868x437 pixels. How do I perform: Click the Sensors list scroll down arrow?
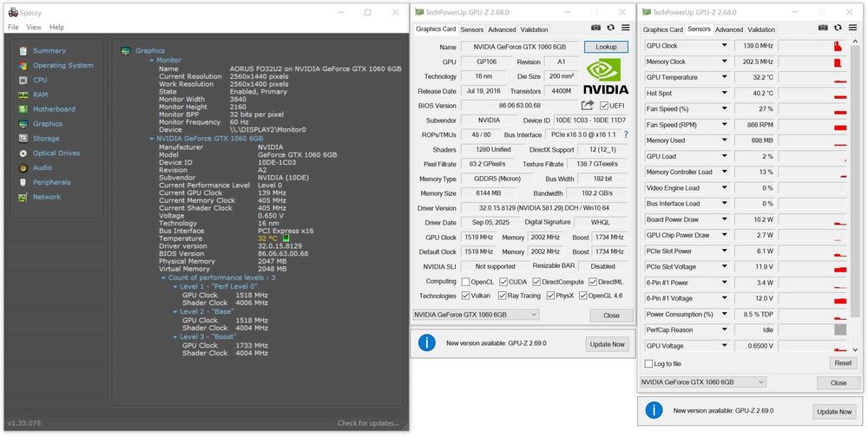[855, 349]
